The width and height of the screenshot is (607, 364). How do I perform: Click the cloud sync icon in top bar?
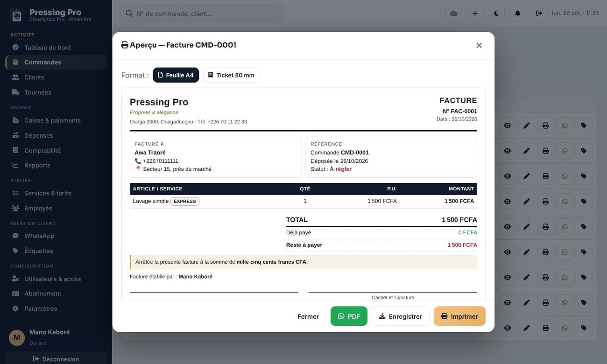tap(454, 13)
